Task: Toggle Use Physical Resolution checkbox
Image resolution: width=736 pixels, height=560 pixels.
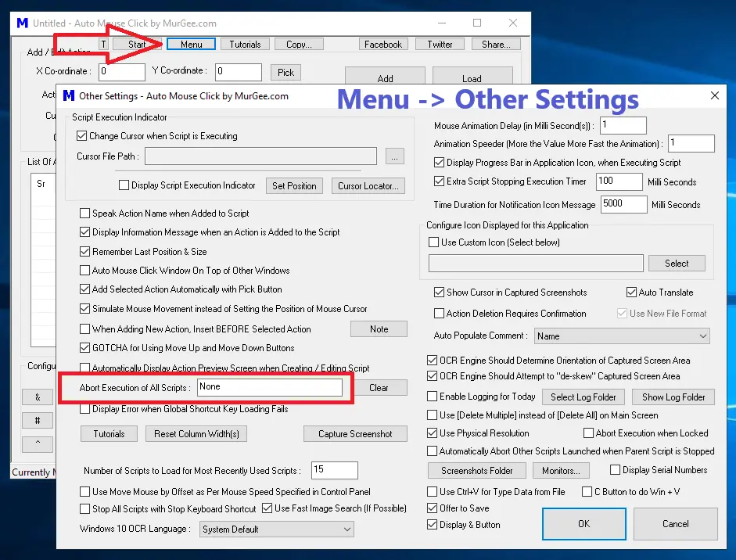Action: click(433, 433)
